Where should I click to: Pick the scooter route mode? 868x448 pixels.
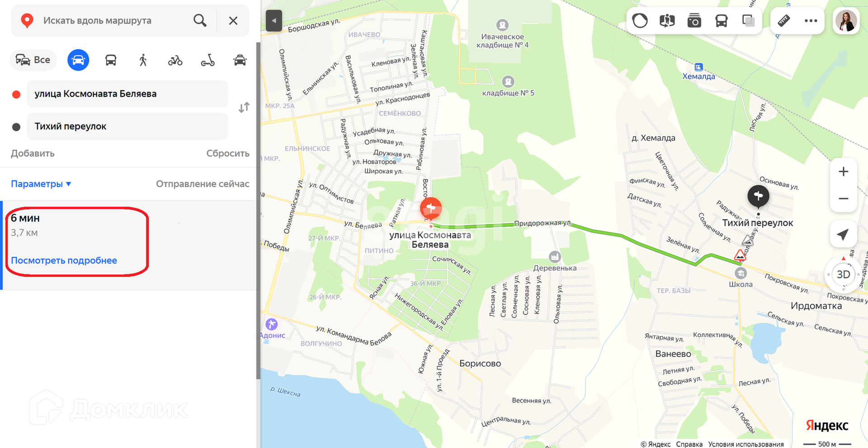coord(208,60)
